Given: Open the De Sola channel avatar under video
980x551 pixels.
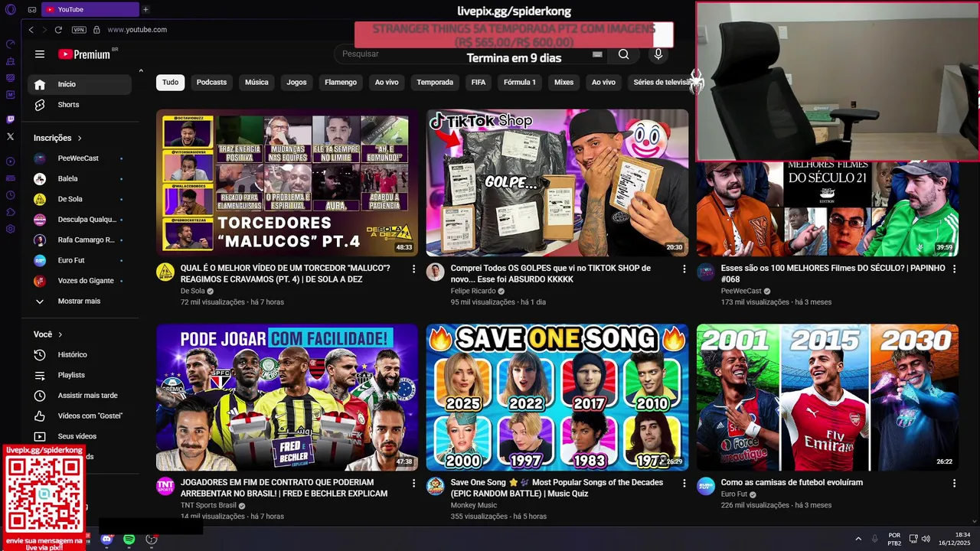Looking at the screenshot, I should pos(165,272).
